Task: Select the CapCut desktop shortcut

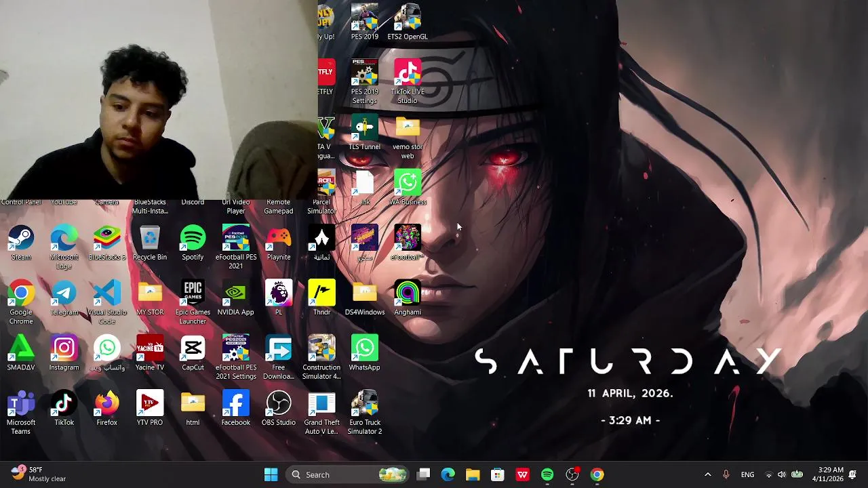Action: [193, 354]
